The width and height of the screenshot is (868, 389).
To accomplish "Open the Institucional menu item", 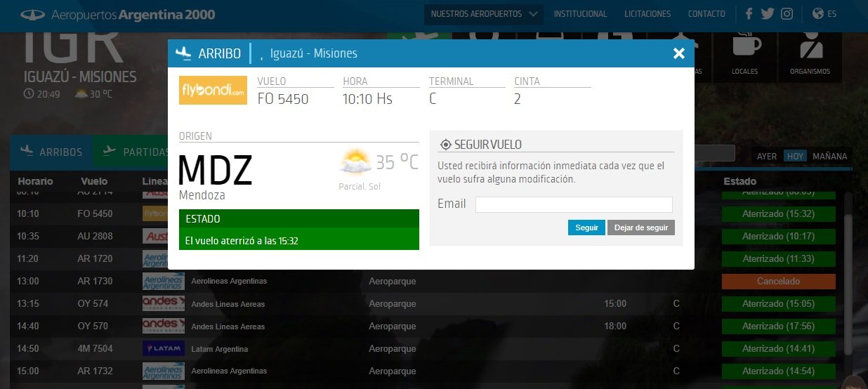I will click(580, 14).
